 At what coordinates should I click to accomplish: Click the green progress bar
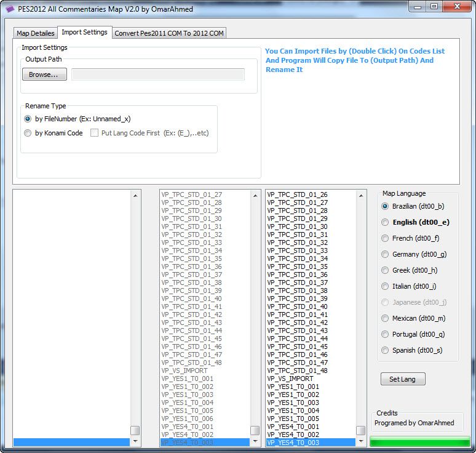(x=418, y=441)
